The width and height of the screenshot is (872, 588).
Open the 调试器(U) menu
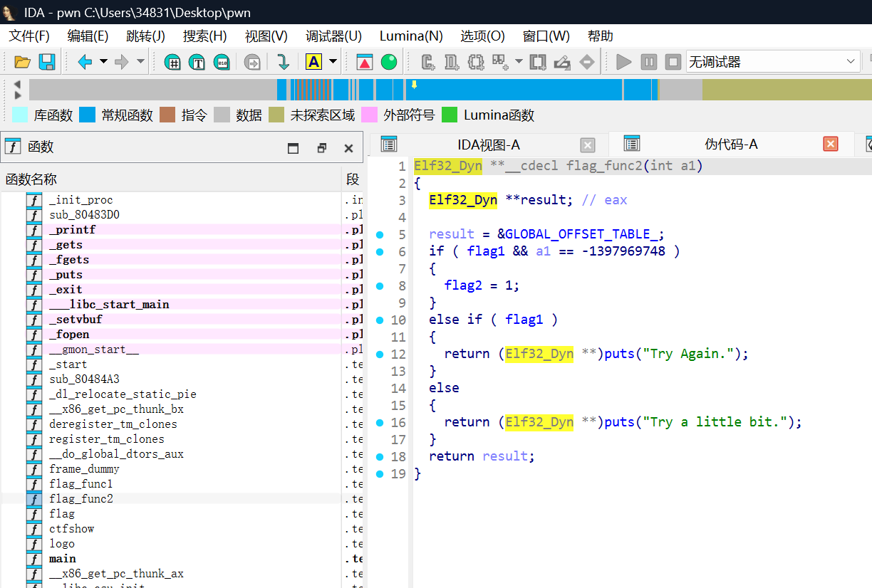pos(333,36)
